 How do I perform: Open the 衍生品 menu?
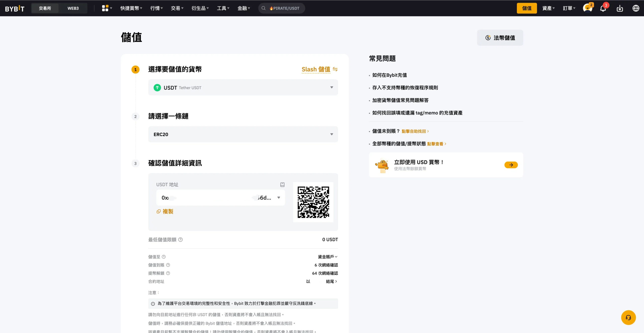pos(200,8)
